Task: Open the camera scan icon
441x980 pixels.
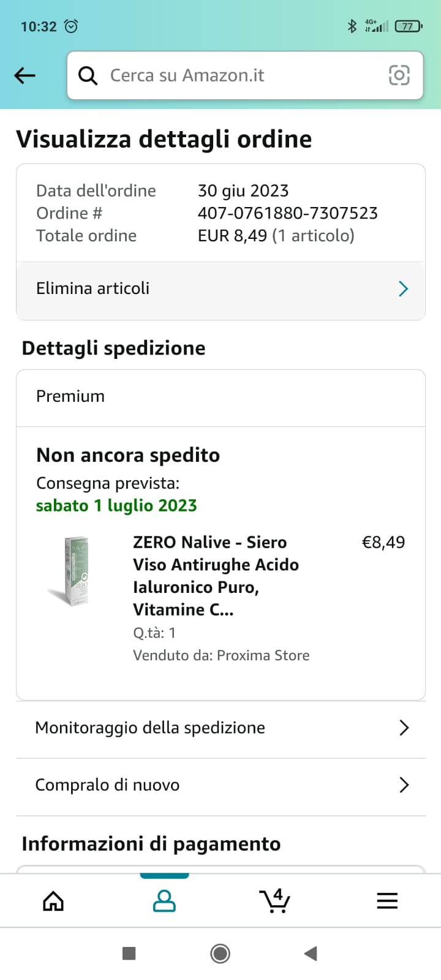Action: click(x=399, y=75)
